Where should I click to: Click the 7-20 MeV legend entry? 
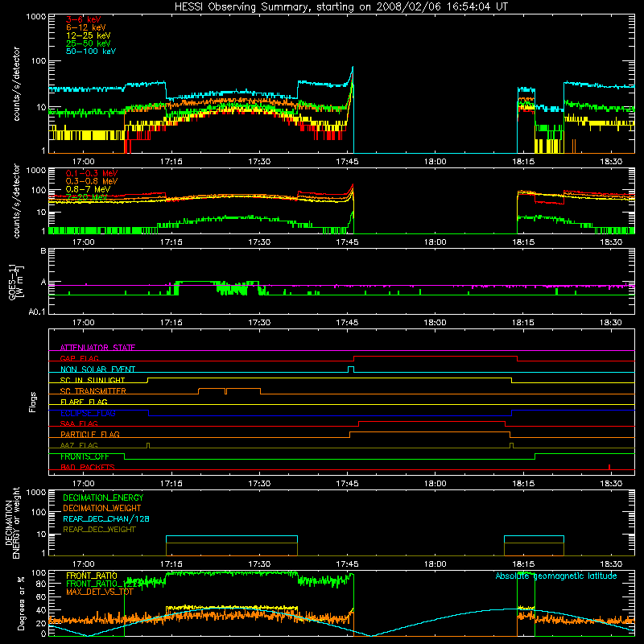click(x=86, y=197)
